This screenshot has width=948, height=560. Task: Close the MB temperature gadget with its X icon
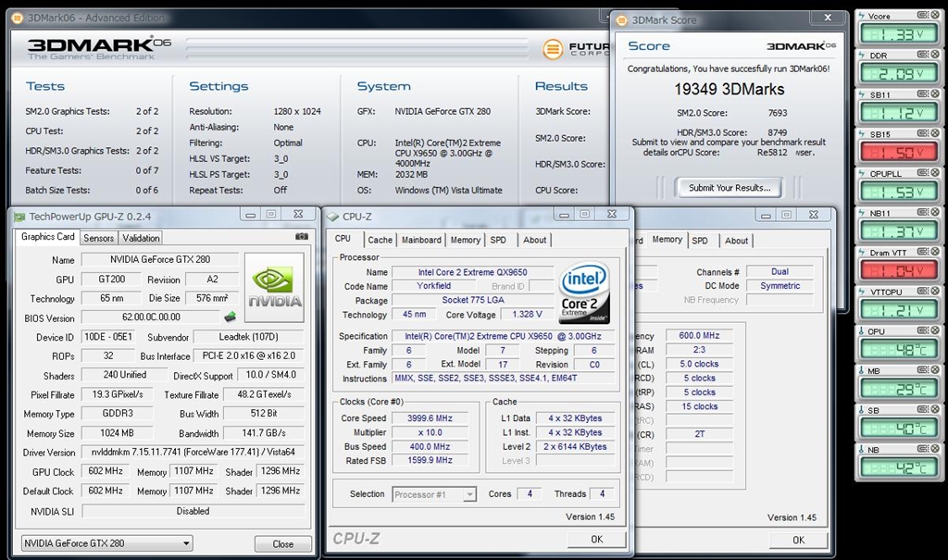935,369
